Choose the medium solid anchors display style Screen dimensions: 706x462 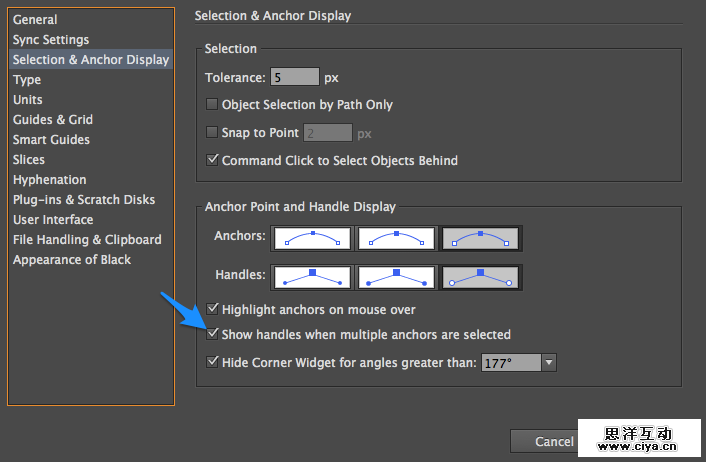click(397, 239)
